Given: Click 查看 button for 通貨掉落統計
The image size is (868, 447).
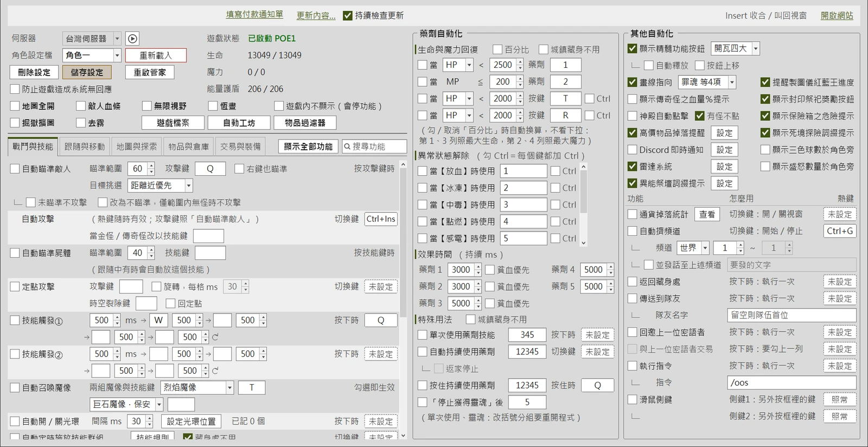Looking at the screenshot, I should click(707, 214).
